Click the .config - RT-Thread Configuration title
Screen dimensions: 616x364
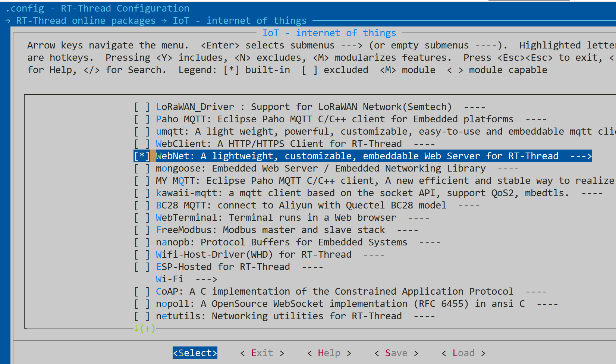tap(97, 8)
